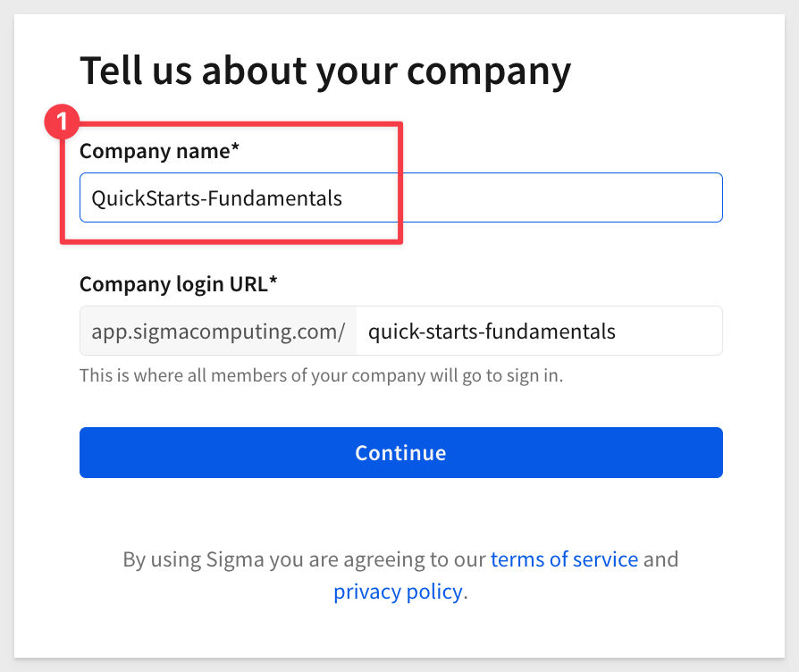Open the terms of service link
Screen dimensions: 799x672
click(x=564, y=559)
